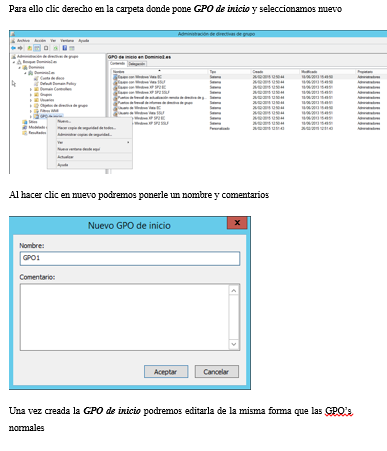Open the Acción menu
Image resolution: width=387 pixels, height=451 pixels.
click(x=40, y=41)
